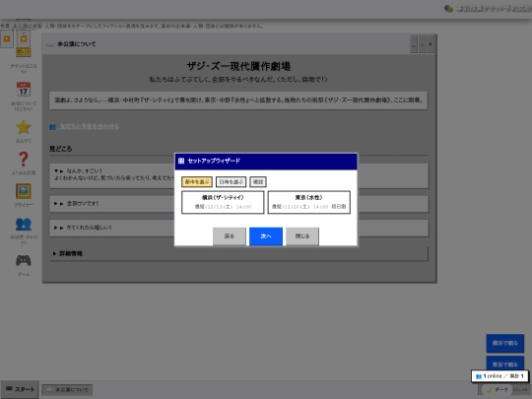Click the window icon in the 本公演について title bar

coord(50,44)
